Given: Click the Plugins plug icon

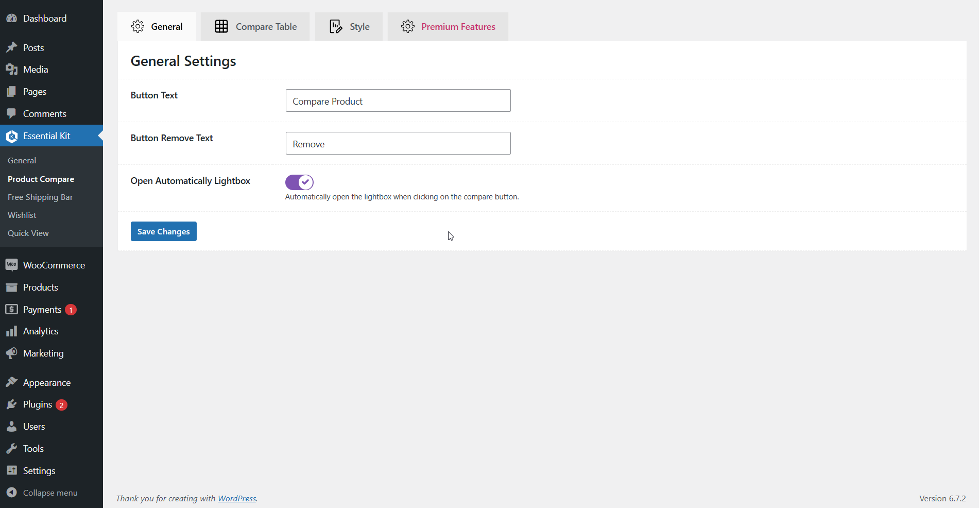Looking at the screenshot, I should (x=11, y=404).
